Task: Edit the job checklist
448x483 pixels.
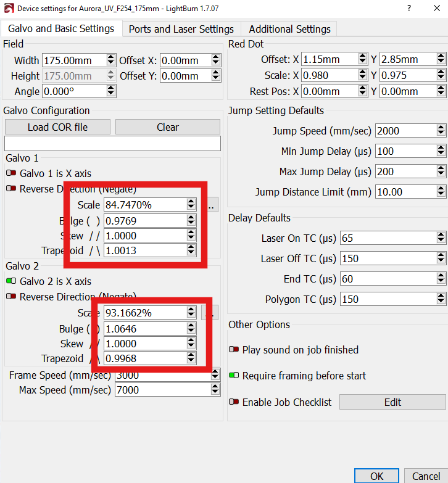Action: tap(392, 402)
